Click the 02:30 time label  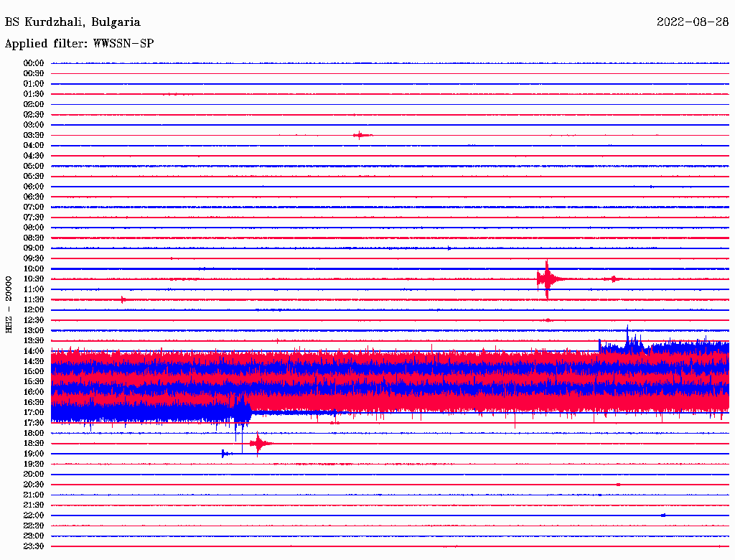click(x=34, y=114)
